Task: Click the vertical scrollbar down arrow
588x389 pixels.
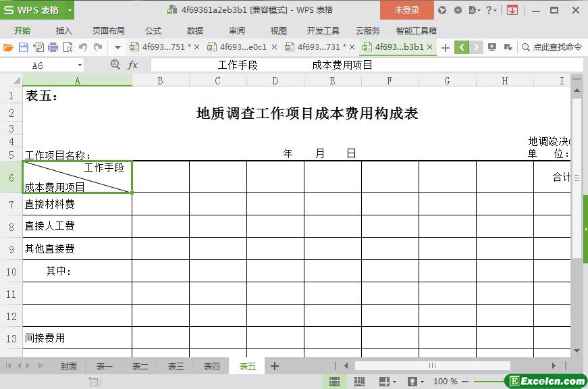Action: (577, 351)
